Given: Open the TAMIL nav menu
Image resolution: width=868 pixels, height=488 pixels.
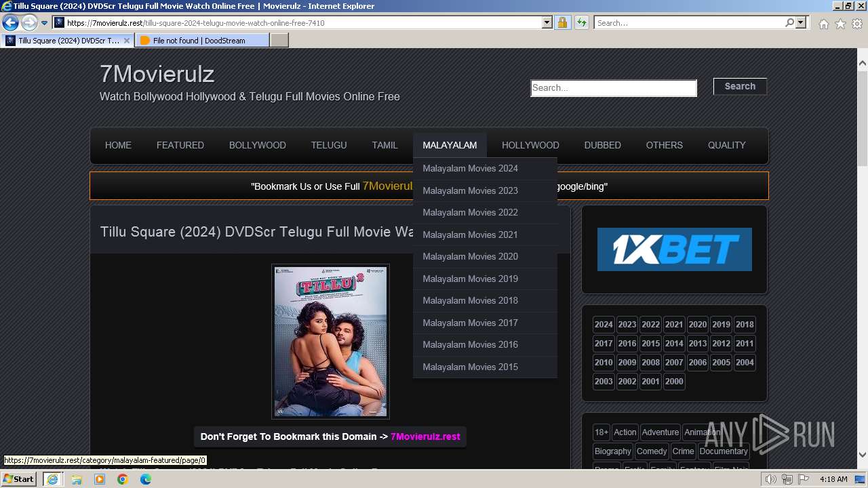Looking at the screenshot, I should coord(384,145).
